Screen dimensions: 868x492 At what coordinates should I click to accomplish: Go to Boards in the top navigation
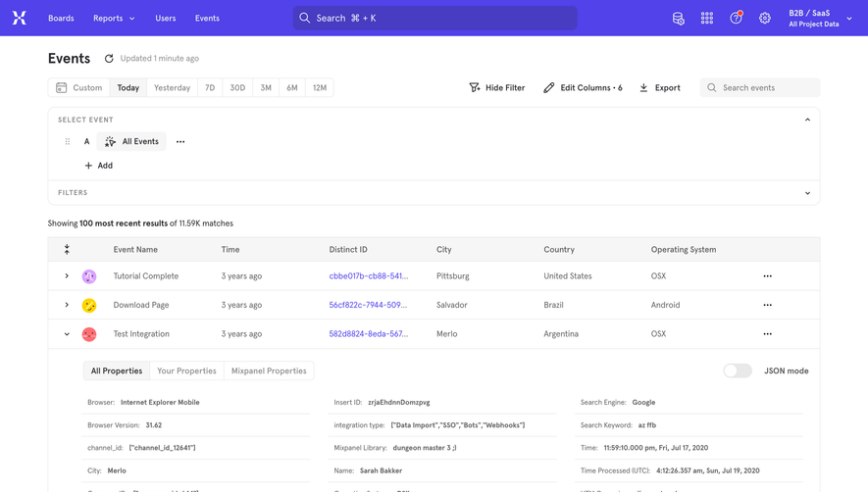[61, 19]
